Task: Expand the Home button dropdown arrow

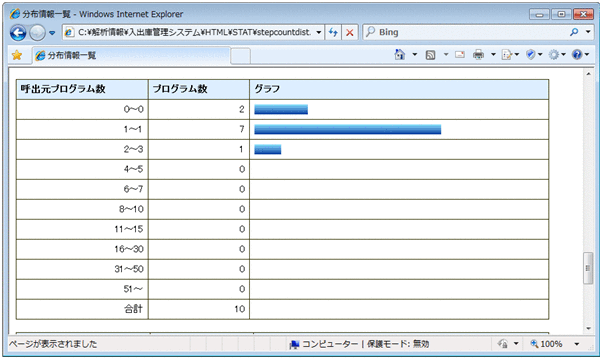Action: pyautogui.click(x=415, y=55)
